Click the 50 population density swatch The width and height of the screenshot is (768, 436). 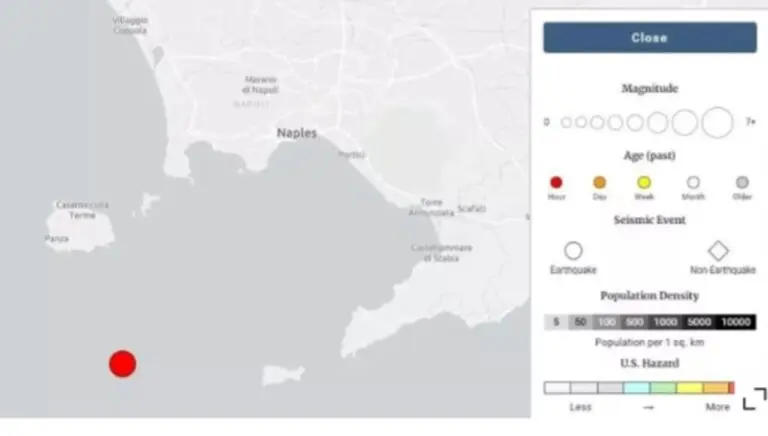point(580,322)
